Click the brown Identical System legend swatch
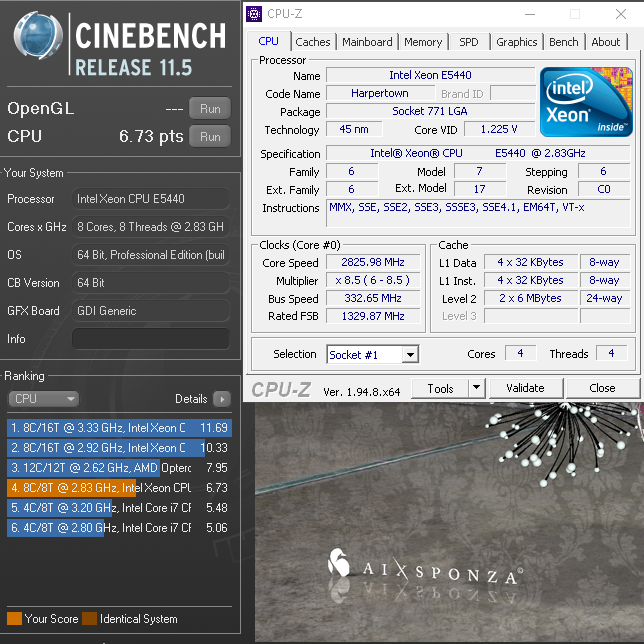 point(89,619)
